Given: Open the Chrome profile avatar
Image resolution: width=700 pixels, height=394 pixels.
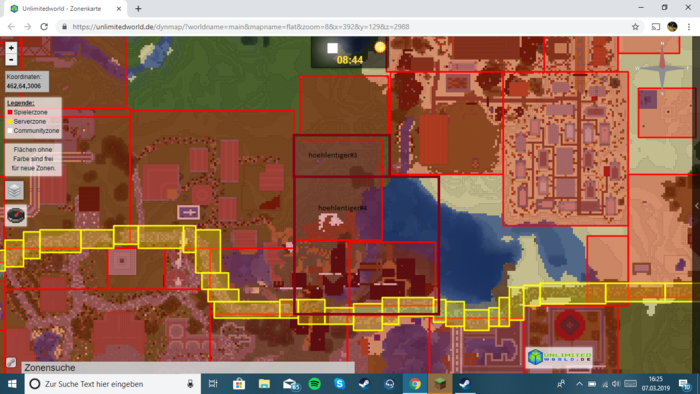Looking at the screenshot, I should coord(672,27).
